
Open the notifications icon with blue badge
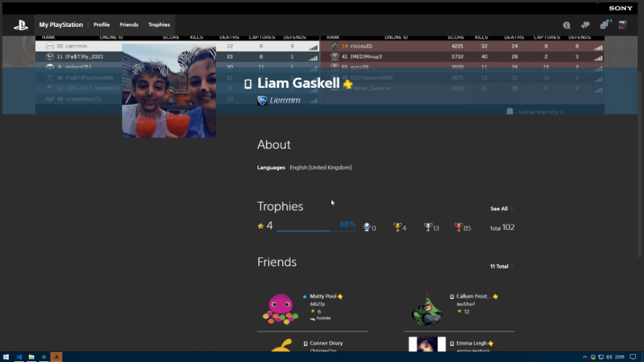[x=605, y=25]
